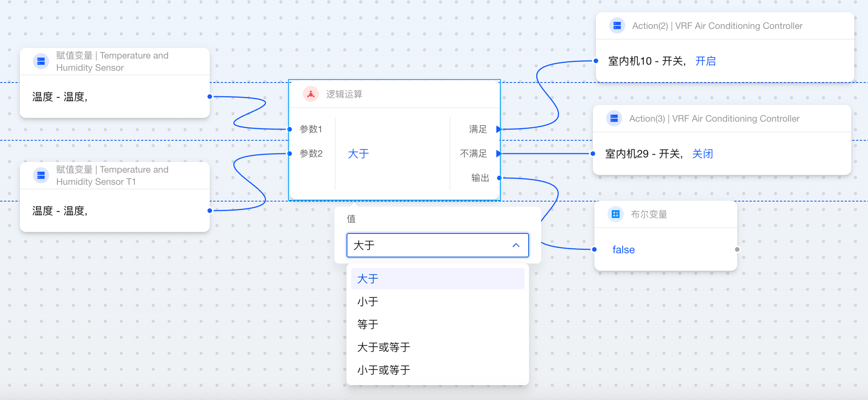Choose 小于或等于 option in dropdown
Image resolution: width=868 pixels, height=400 pixels.
[x=383, y=370]
